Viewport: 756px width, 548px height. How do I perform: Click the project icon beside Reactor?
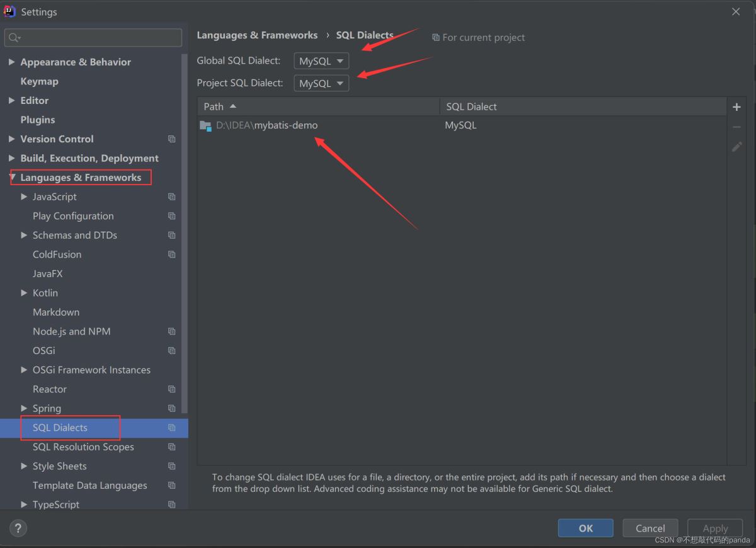(x=171, y=389)
